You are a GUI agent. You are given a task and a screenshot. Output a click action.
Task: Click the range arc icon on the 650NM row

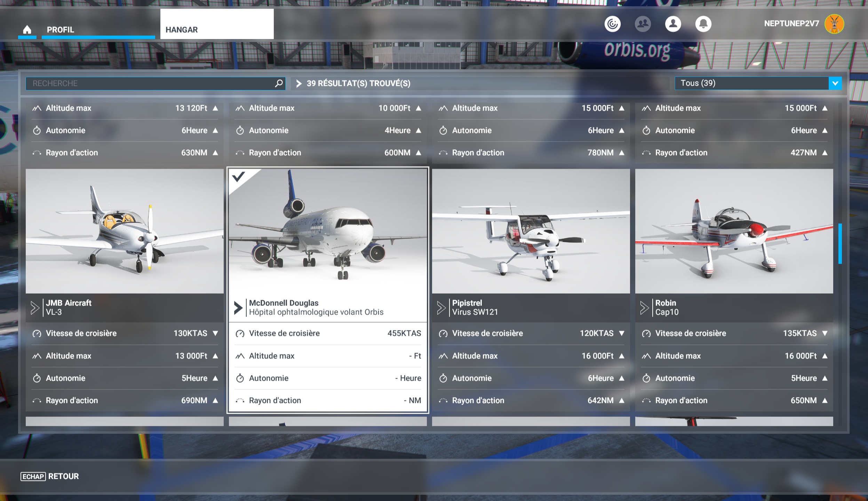(646, 400)
